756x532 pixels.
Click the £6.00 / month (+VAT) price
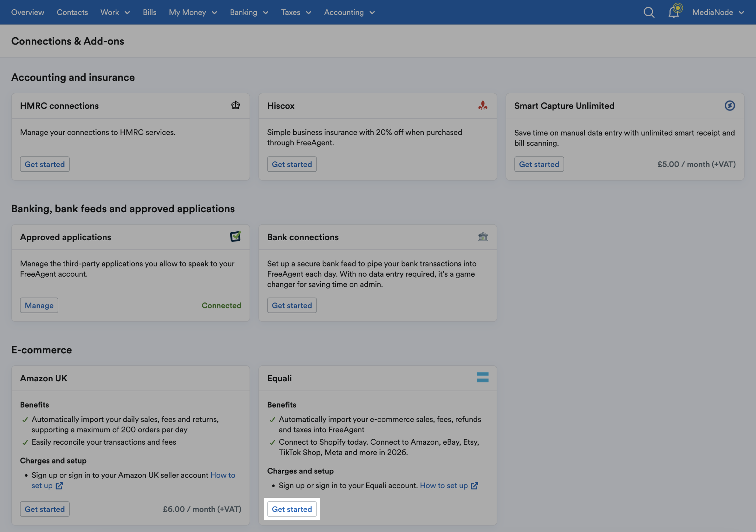pyautogui.click(x=202, y=509)
